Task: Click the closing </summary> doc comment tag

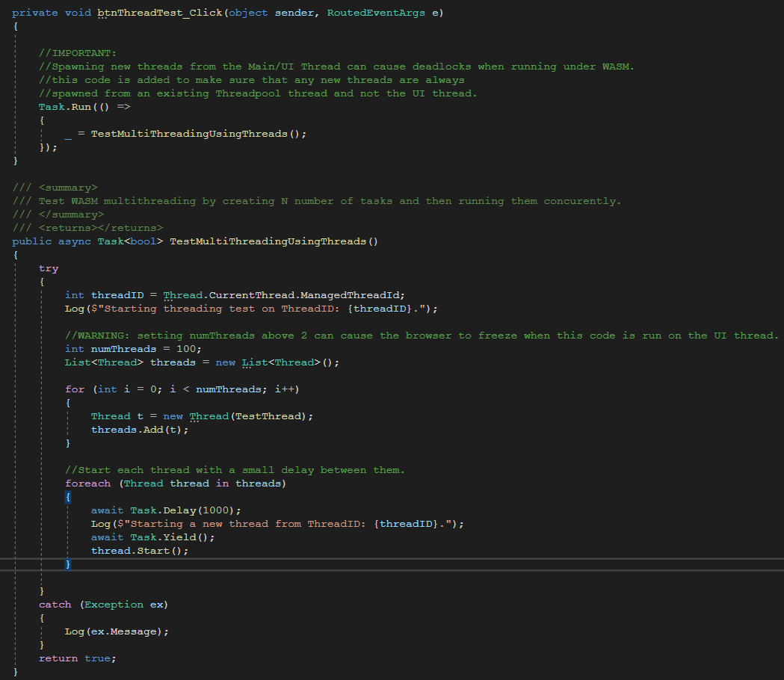Action: click(x=58, y=214)
